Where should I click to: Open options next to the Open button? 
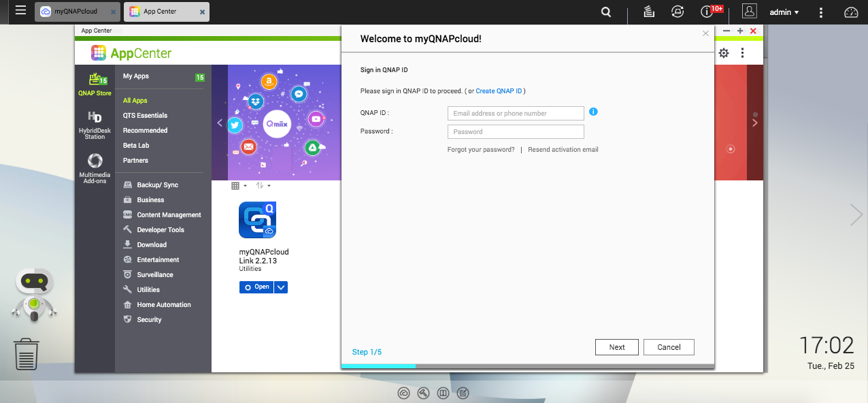click(280, 287)
